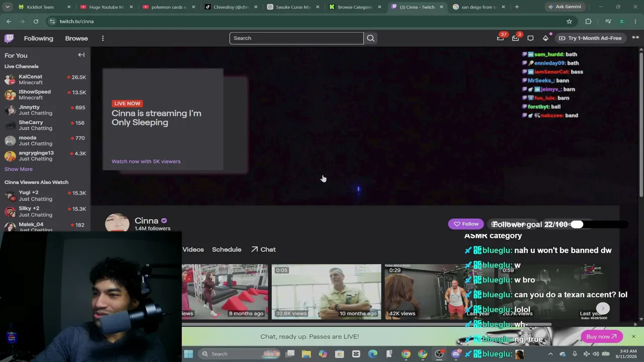
Task: Dismiss the passes banner
Action: 633,336
